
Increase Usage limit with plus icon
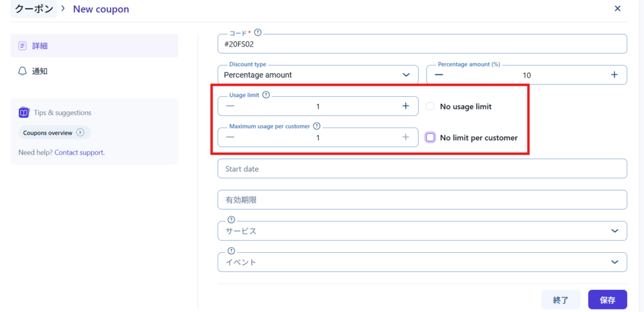click(x=406, y=106)
